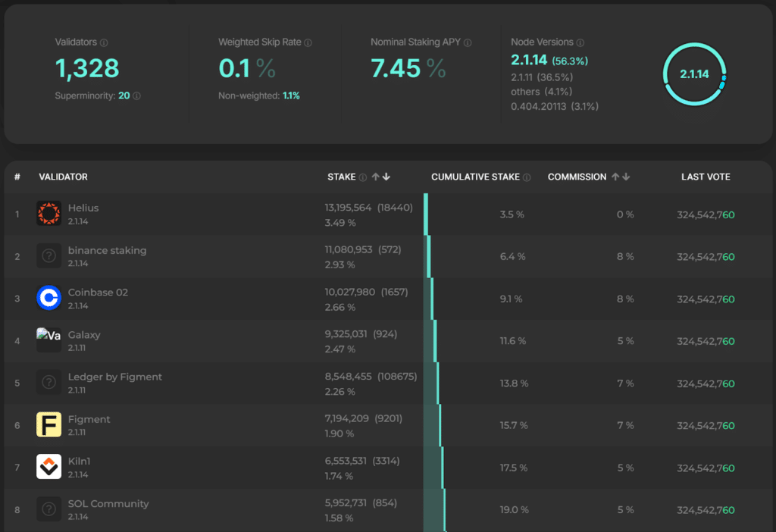Viewport: 776px width, 532px height.
Task: Click the Helius validator logo
Action: pos(49,213)
